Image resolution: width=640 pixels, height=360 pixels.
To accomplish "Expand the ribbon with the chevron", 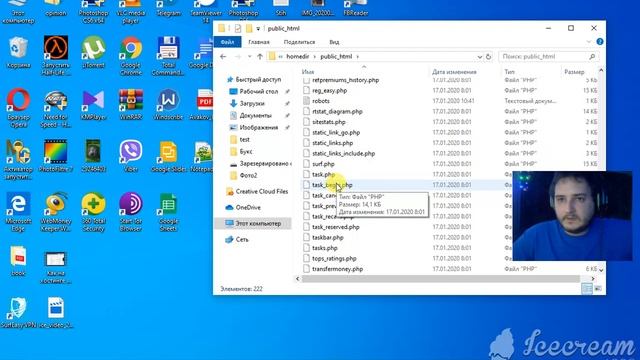I will click(589, 42).
